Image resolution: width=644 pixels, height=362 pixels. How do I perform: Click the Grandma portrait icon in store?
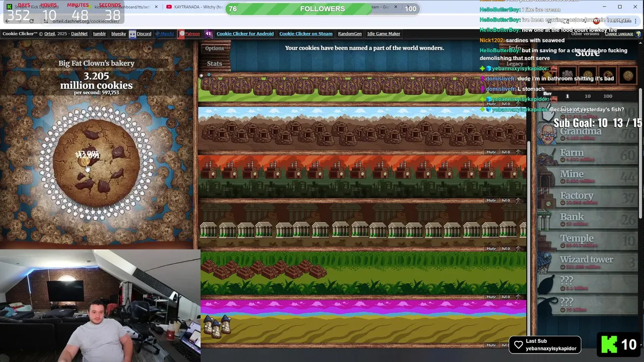click(547, 134)
